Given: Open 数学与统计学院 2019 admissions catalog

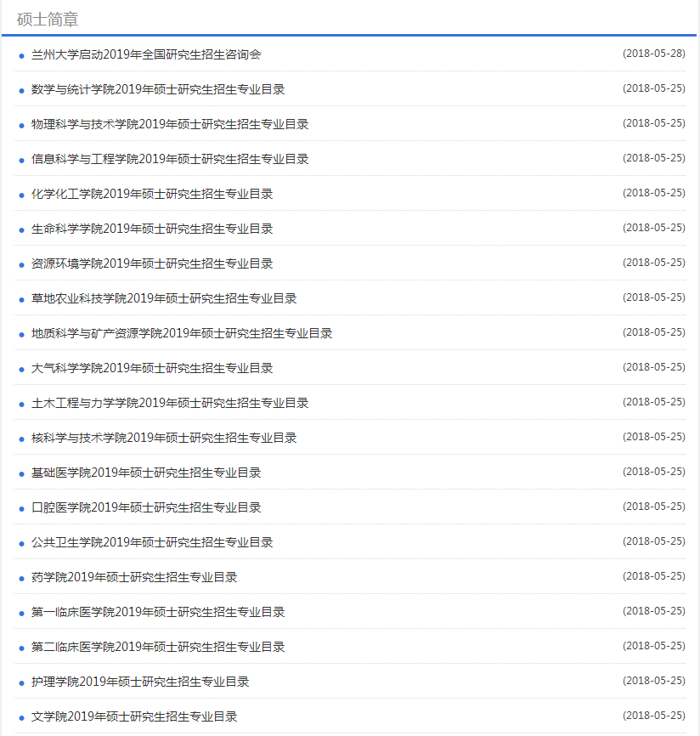Looking at the screenshot, I should pyautogui.click(x=158, y=89).
